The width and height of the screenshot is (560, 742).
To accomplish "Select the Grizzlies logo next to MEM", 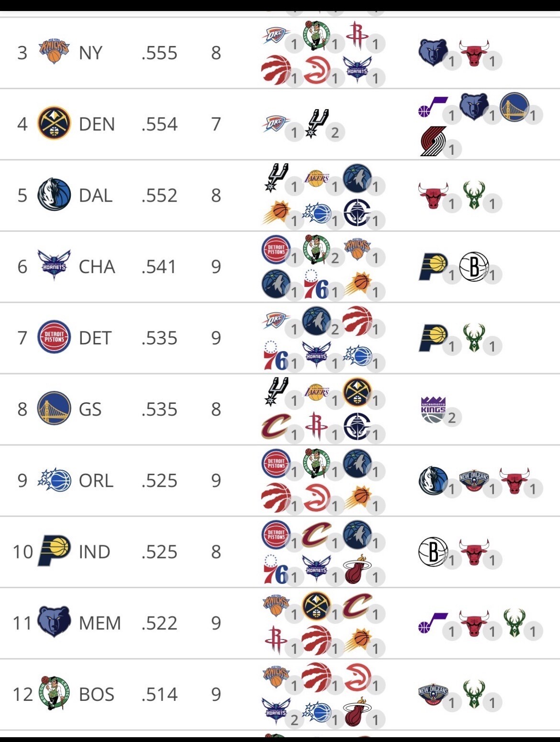I will [54, 622].
